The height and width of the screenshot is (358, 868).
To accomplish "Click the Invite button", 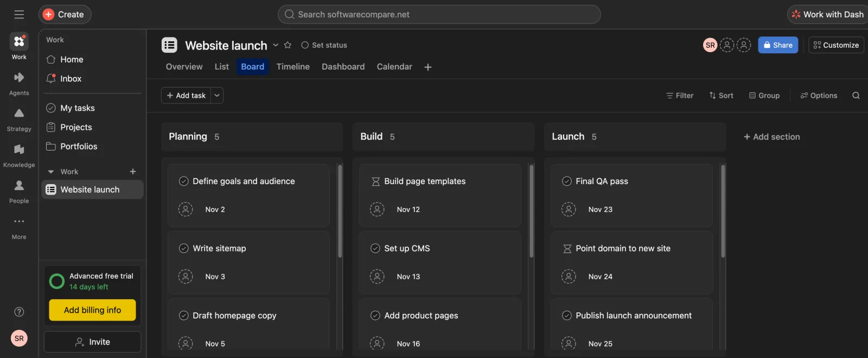I will (x=92, y=342).
